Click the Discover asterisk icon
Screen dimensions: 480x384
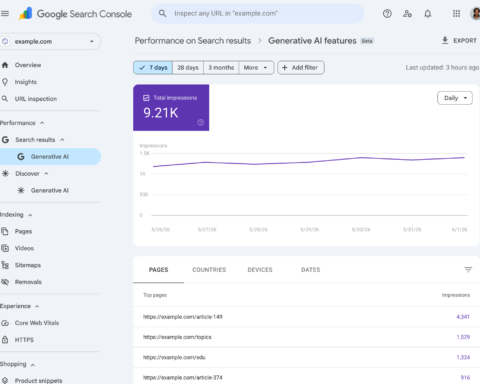[x=5, y=173]
